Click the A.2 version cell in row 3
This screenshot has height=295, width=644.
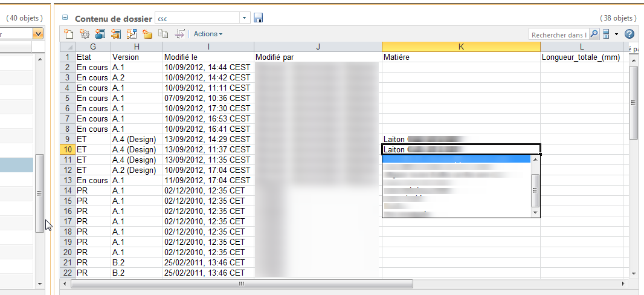click(x=137, y=77)
